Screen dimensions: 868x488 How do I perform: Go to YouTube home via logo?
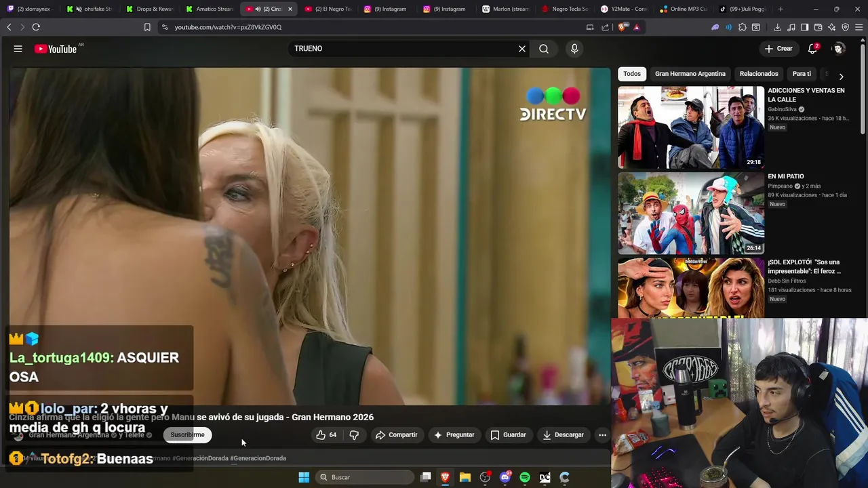tap(56, 49)
